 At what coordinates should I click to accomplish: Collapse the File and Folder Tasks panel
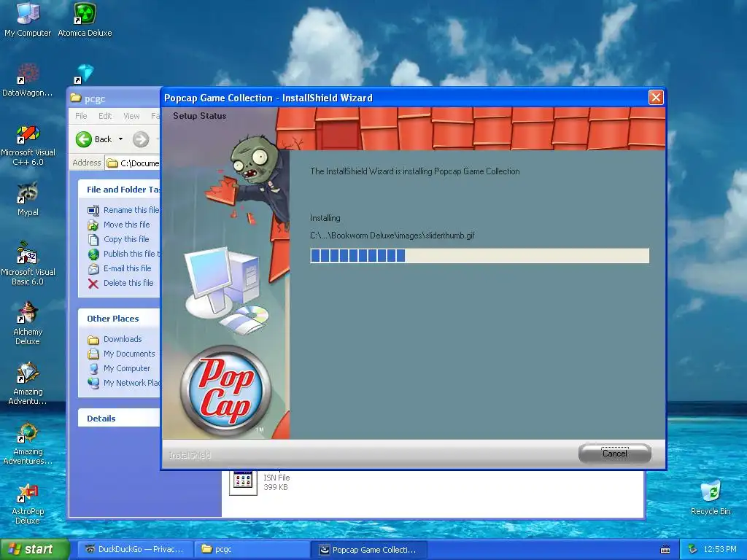(x=119, y=190)
